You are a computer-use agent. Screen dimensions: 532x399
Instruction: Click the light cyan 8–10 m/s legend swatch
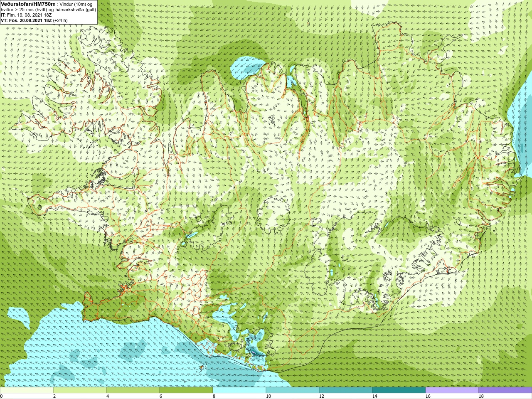click(x=239, y=390)
